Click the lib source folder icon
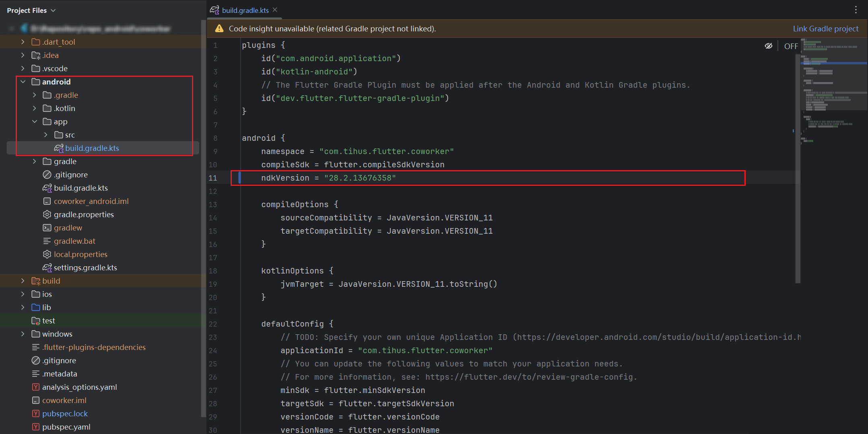The image size is (868, 434). (36, 307)
